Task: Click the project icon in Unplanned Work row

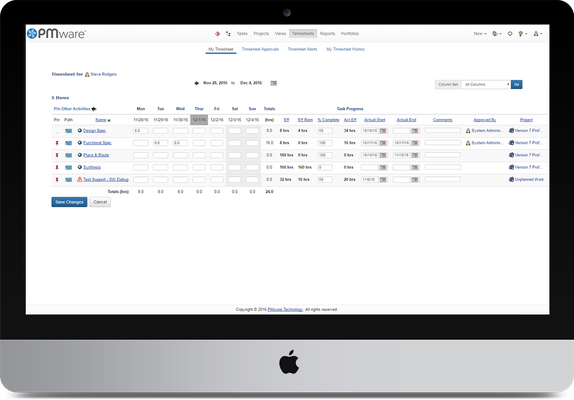Action: point(511,179)
